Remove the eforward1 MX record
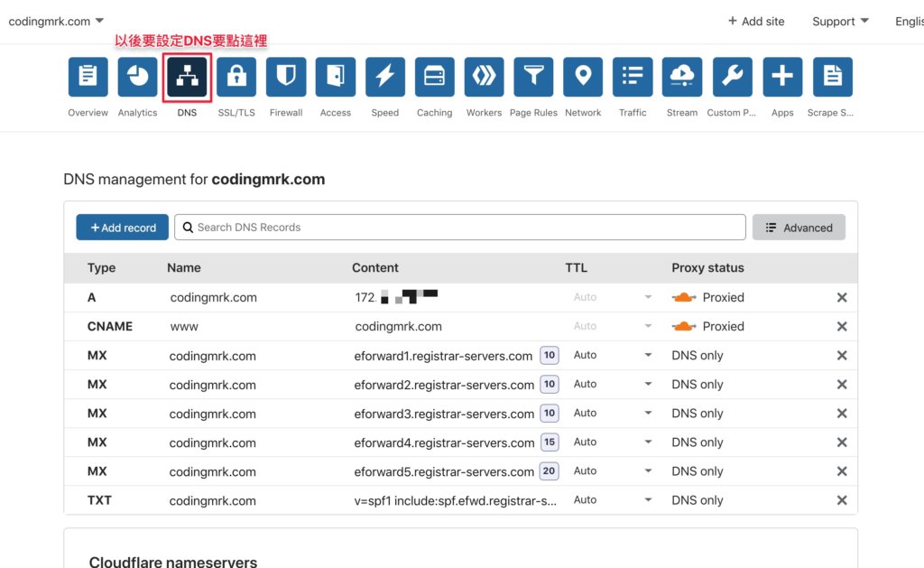The image size is (924, 568). click(842, 355)
